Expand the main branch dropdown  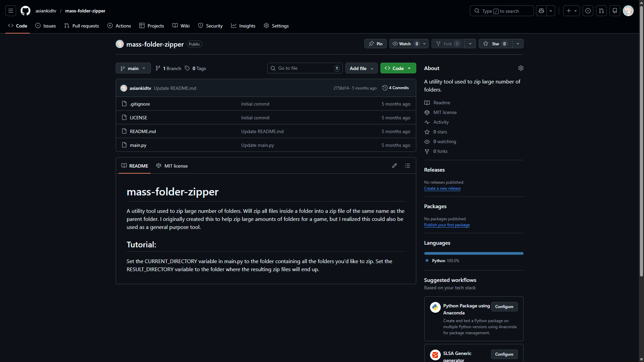[133, 68]
